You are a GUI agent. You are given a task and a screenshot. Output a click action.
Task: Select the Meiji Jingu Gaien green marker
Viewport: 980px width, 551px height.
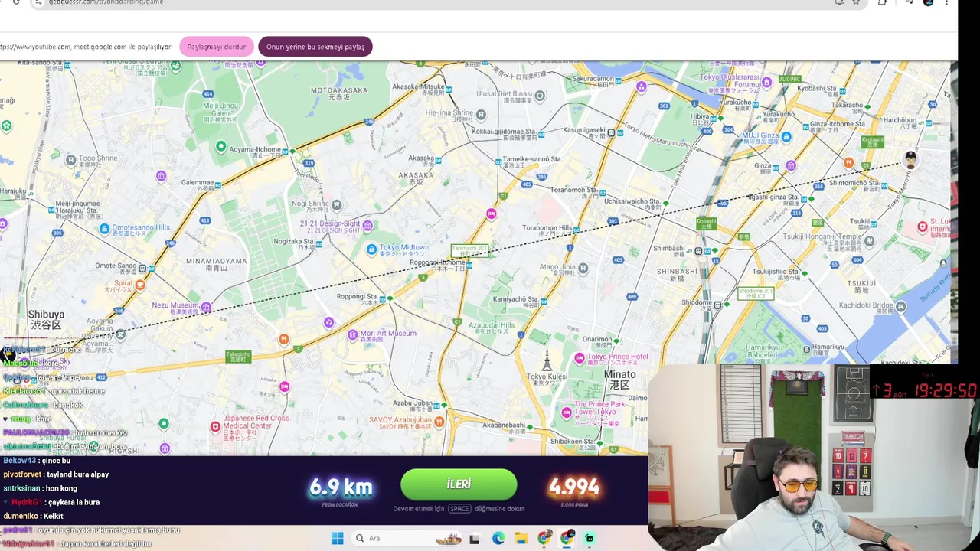[x=221, y=146]
